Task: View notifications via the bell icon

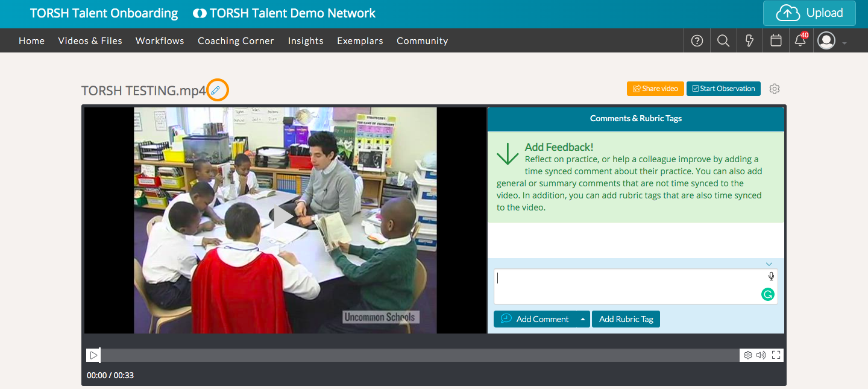Action: [x=800, y=41]
